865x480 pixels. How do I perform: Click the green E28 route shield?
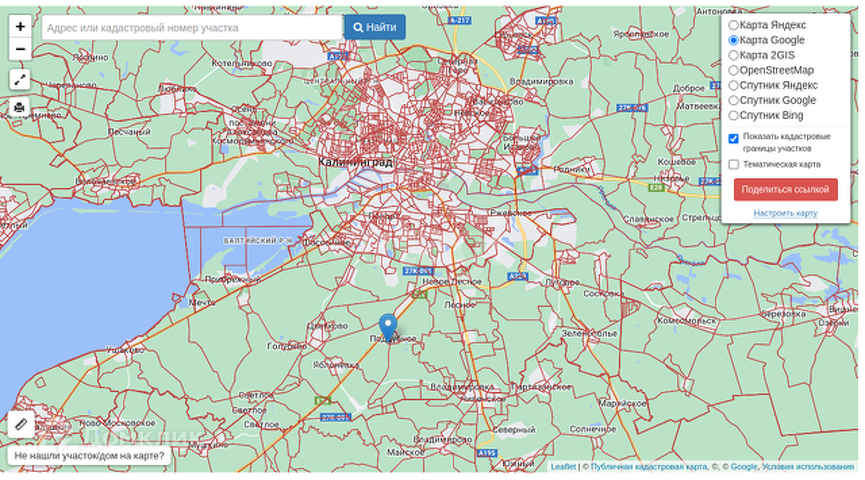(x=656, y=188)
